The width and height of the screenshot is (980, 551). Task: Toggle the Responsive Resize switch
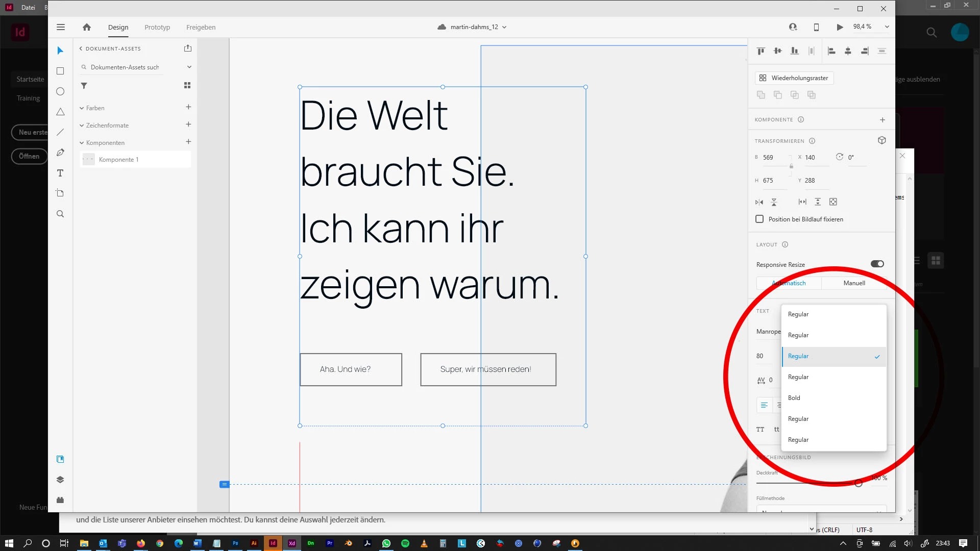coord(877,264)
